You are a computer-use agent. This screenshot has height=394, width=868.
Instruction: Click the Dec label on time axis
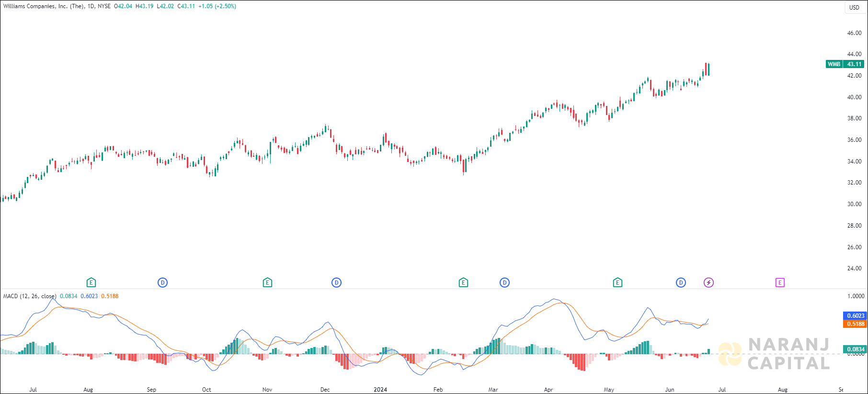[325, 390]
